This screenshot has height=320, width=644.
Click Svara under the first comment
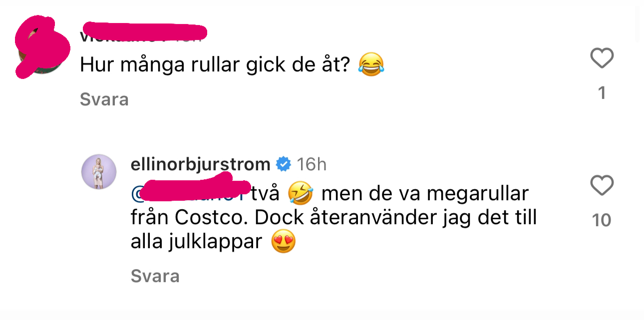point(104,99)
